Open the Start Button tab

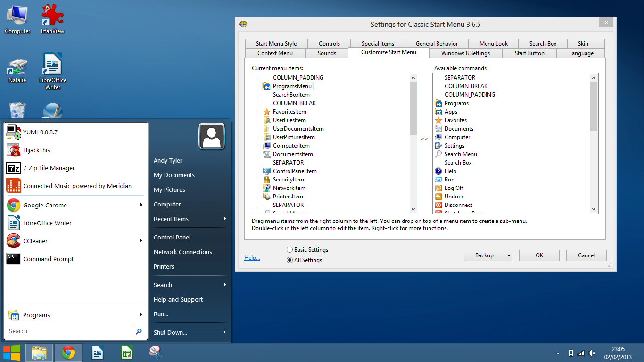click(x=529, y=53)
